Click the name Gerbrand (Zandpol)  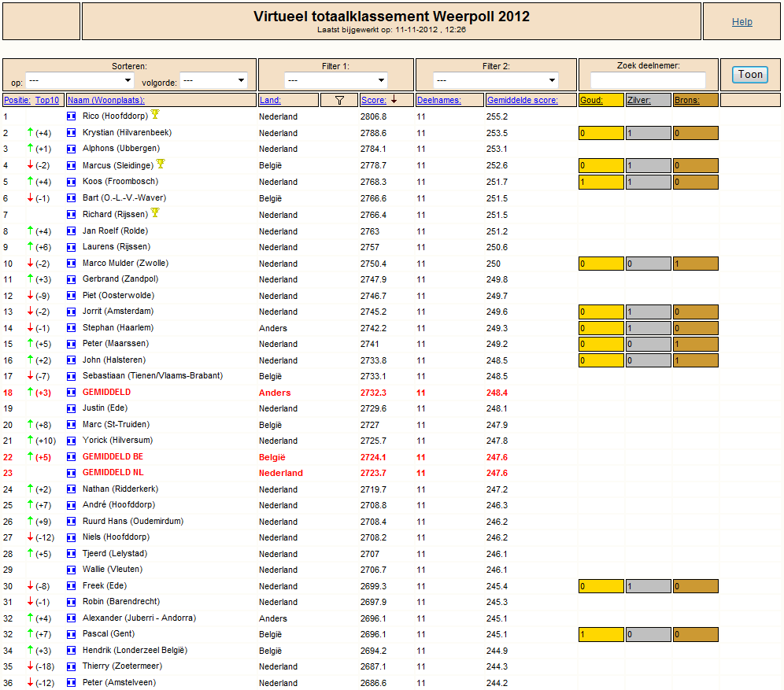coord(120,279)
